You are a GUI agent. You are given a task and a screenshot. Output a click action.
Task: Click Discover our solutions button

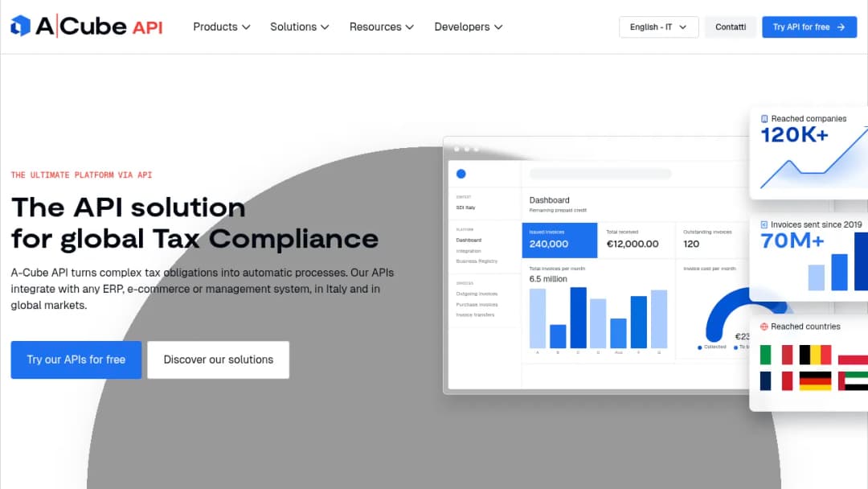(218, 360)
